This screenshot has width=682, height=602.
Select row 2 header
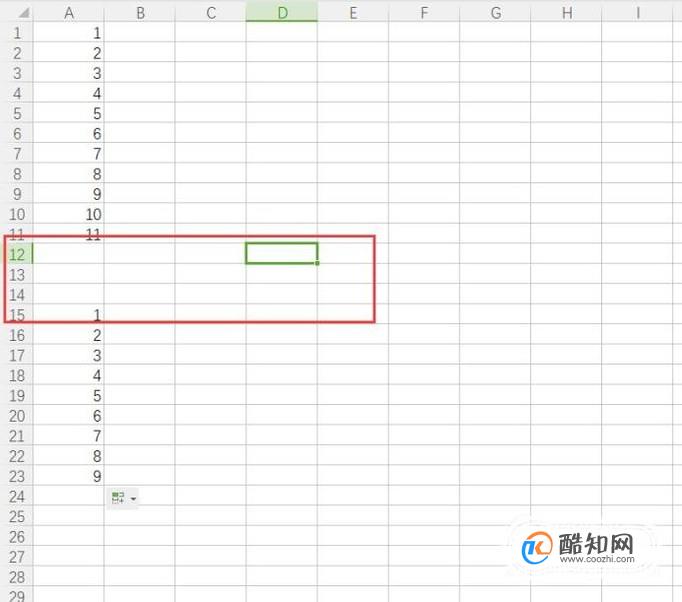(17, 53)
